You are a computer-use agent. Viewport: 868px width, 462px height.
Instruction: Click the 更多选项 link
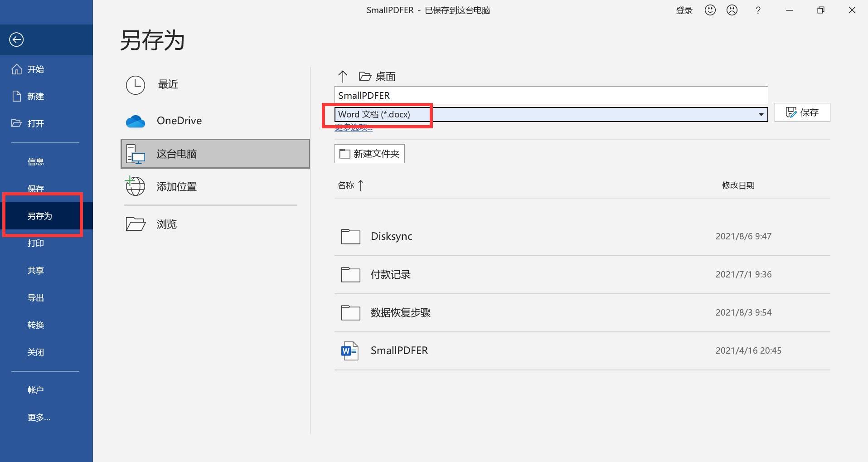click(354, 128)
